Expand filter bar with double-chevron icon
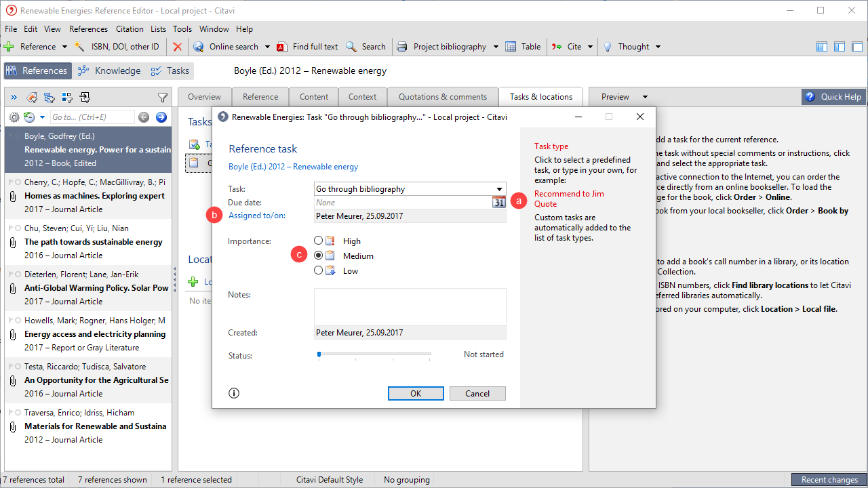Image resolution: width=868 pixels, height=488 pixels. pyautogui.click(x=14, y=98)
